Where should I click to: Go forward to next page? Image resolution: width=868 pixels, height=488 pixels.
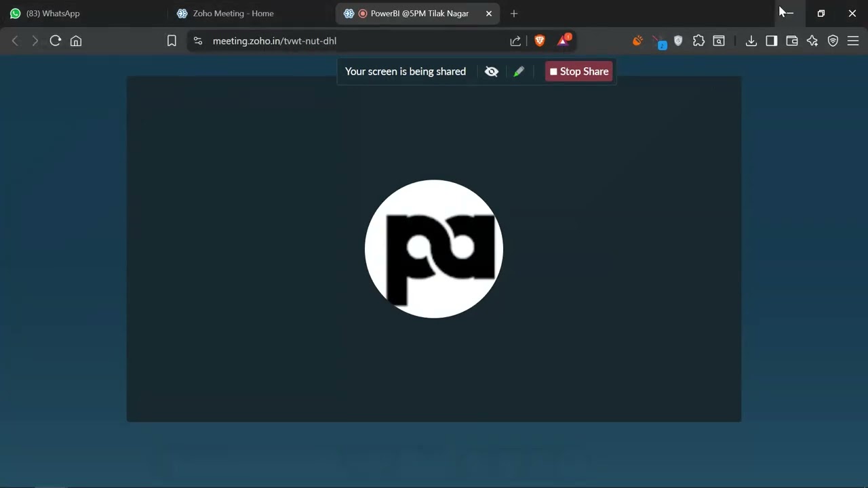tap(35, 41)
